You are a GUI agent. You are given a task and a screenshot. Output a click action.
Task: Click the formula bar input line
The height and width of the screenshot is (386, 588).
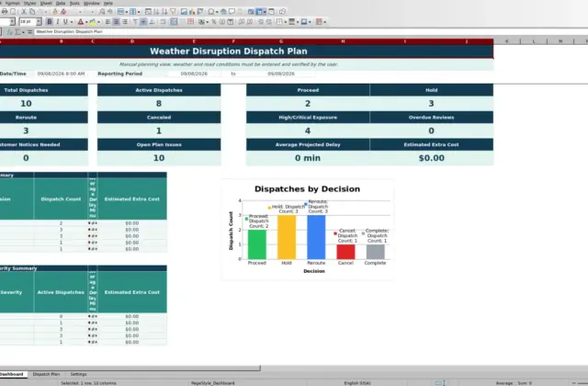(x=311, y=32)
